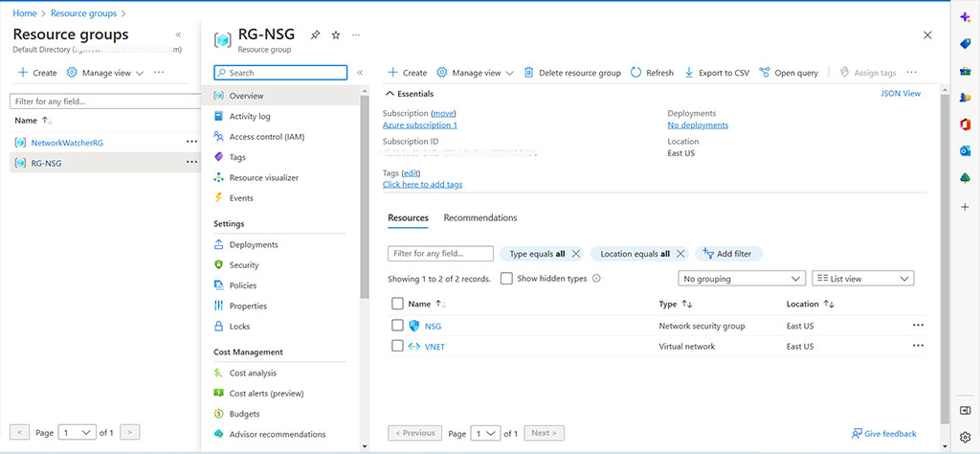The image size is (980, 454).
Task: Open page number dropdown in resources pager
Action: coord(485,433)
